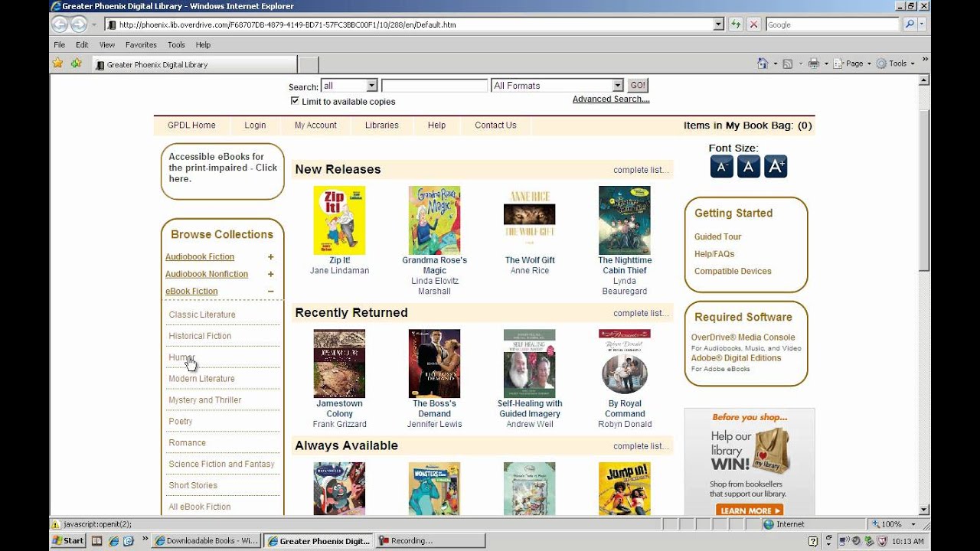Open Favorites Center star icon
Image resolution: width=980 pixels, height=551 pixels.
pos(58,64)
